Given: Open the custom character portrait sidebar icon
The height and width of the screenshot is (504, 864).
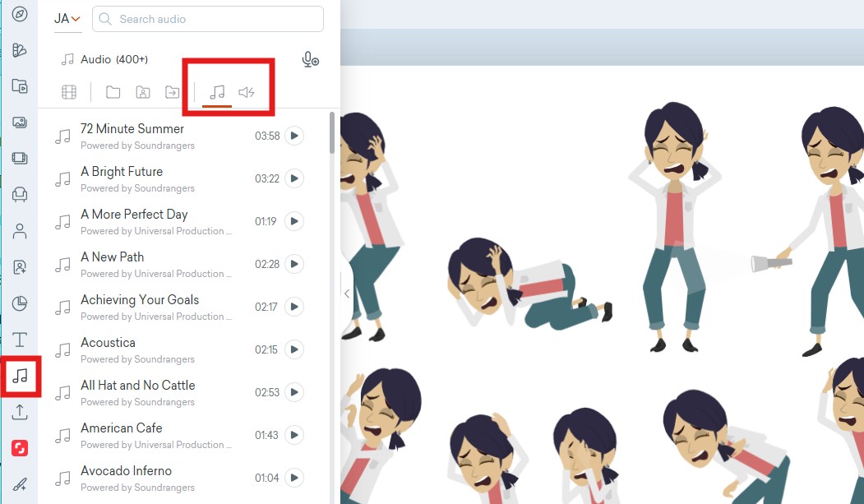Looking at the screenshot, I should (20, 267).
